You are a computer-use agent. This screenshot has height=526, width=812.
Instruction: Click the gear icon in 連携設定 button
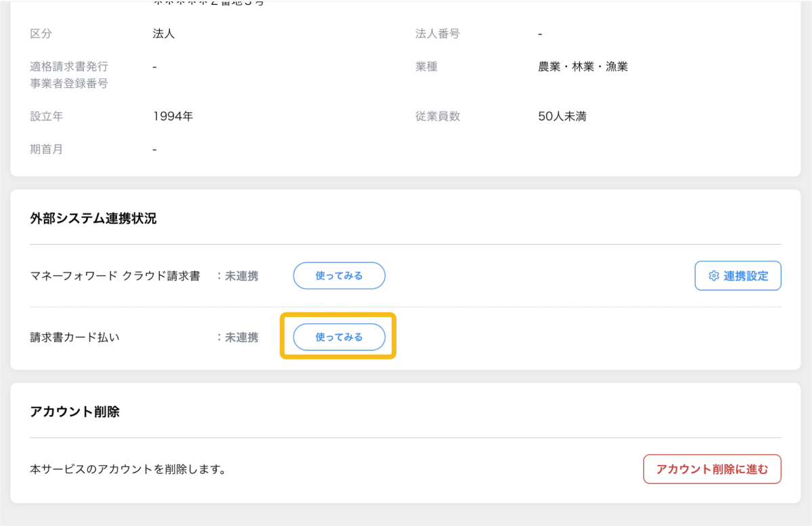[x=713, y=276]
